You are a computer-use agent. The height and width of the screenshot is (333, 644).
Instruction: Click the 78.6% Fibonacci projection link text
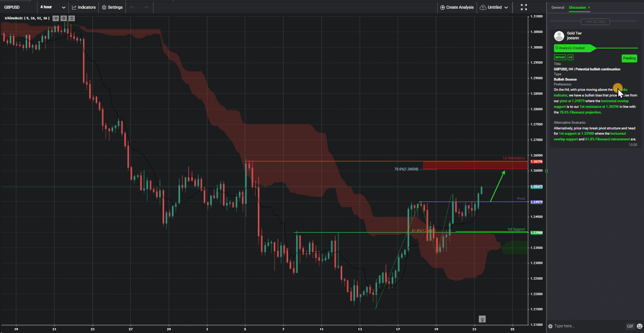click(580, 112)
